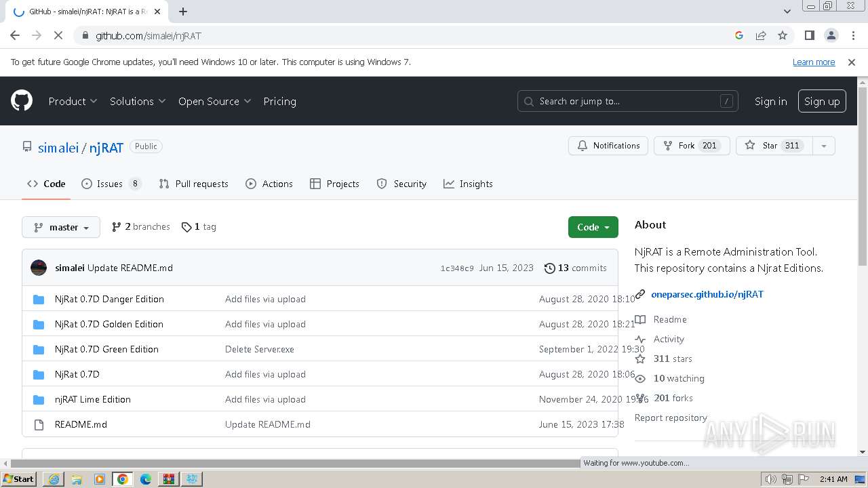Viewport: 868px width, 488px height.
Task: Open the Windows Start menu
Action: pos(19,479)
